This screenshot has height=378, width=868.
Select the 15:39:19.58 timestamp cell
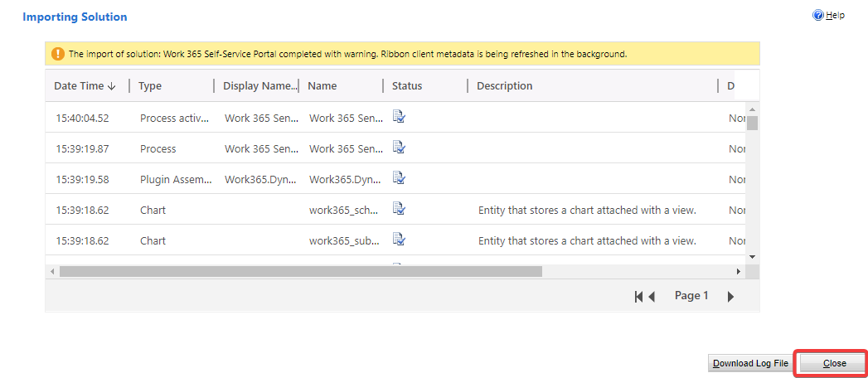(82, 179)
